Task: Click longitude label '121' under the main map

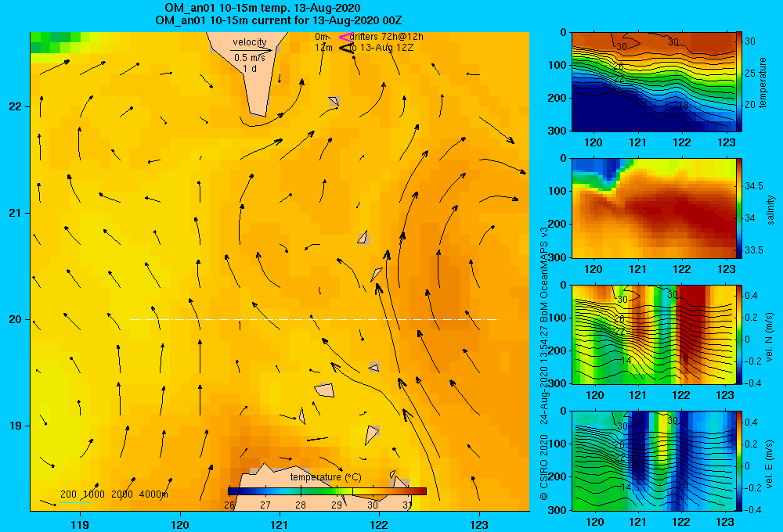Action: (x=280, y=525)
